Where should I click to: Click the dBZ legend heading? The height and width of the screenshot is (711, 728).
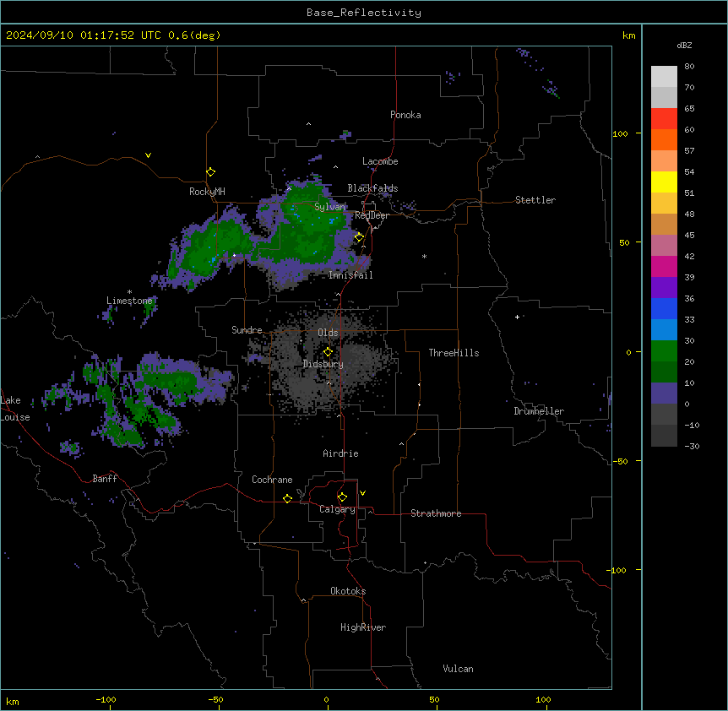[684, 45]
